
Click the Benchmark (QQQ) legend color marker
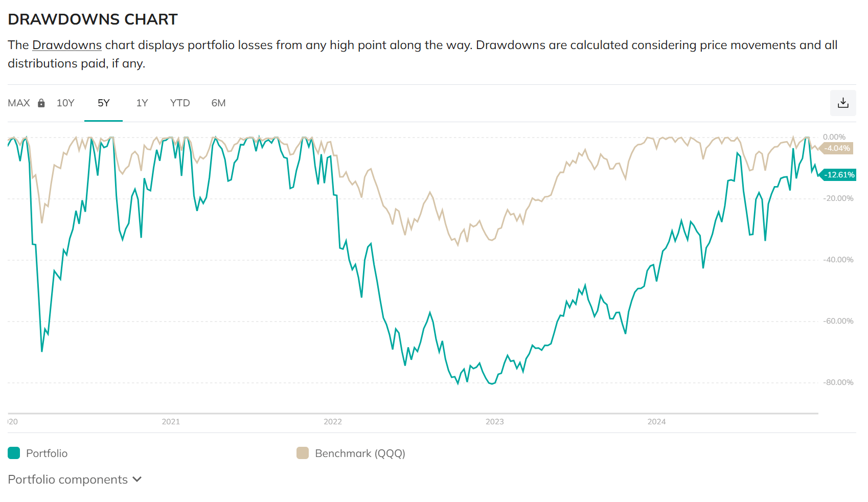click(303, 453)
